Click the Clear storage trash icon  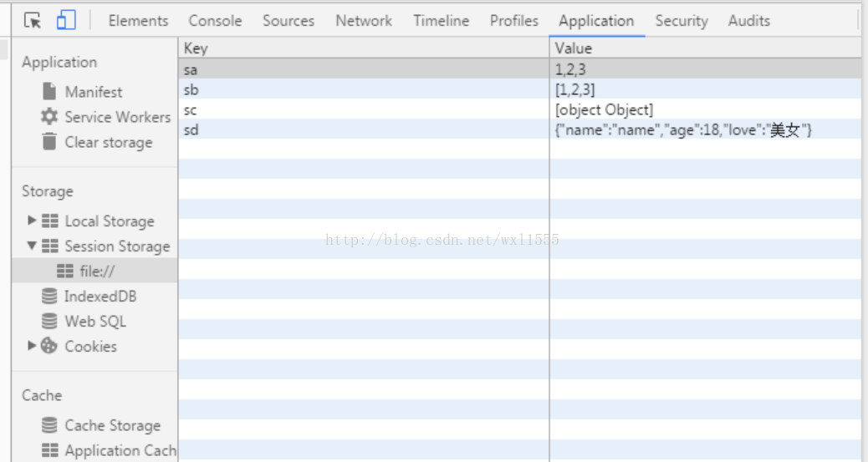49,142
